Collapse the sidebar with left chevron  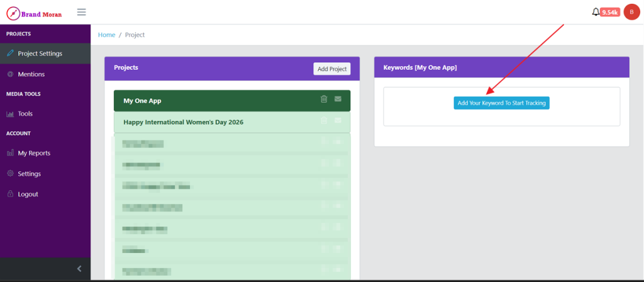pos(79,269)
